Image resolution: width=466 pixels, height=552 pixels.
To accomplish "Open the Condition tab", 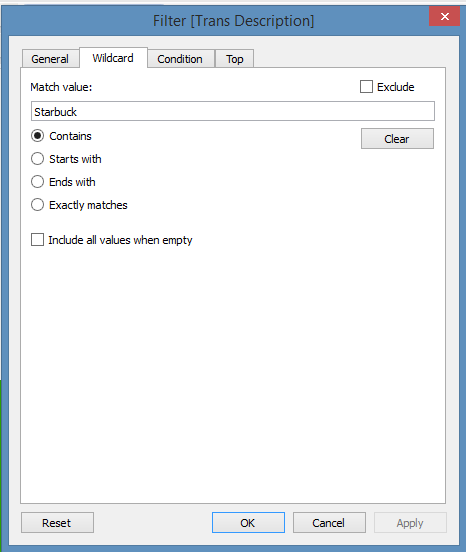I will [180, 59].
